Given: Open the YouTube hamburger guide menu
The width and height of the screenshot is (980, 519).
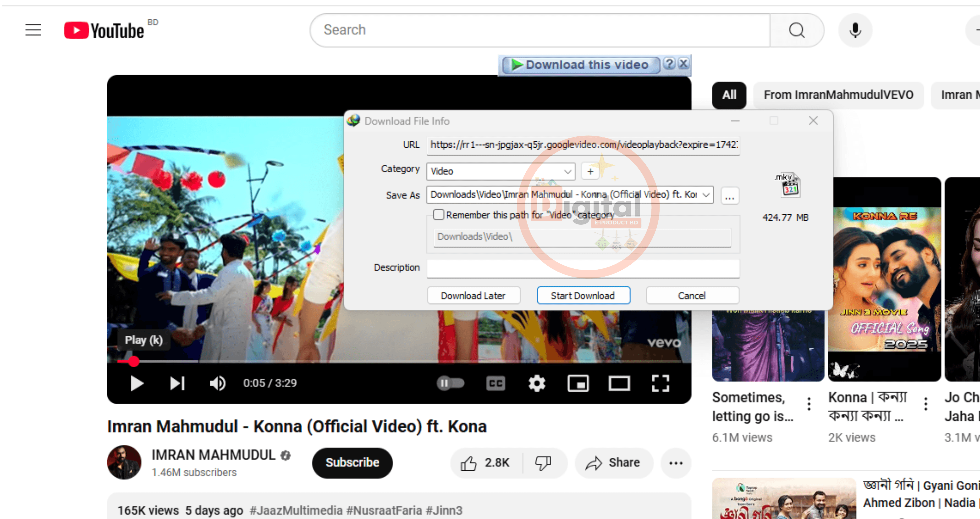Looking at the screenshot, I should click(33, 30).
